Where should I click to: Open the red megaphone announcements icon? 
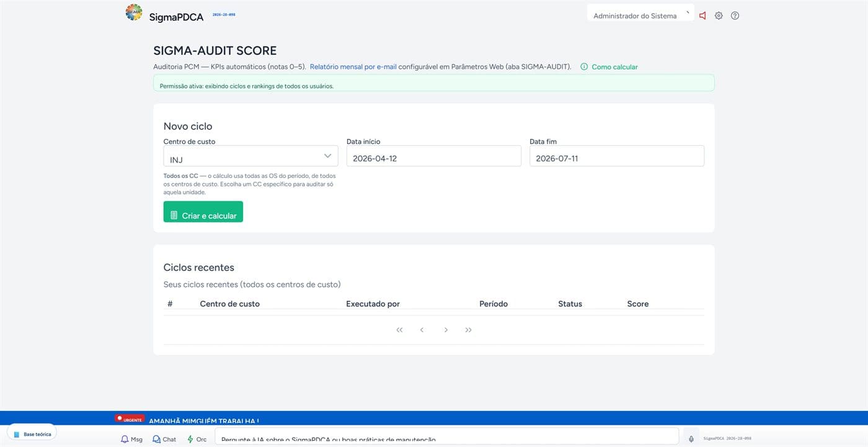(702, 15)
